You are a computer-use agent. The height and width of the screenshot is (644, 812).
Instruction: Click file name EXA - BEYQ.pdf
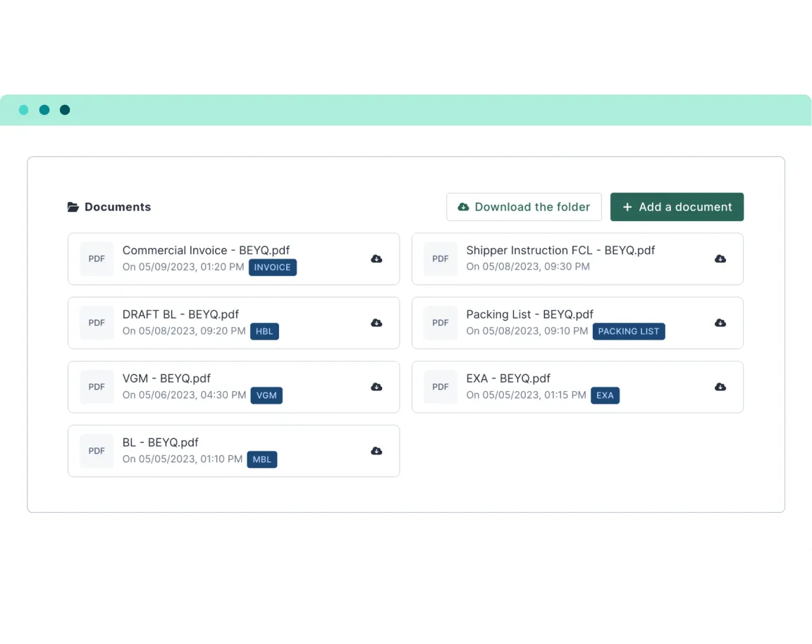[x=508, y=379]
